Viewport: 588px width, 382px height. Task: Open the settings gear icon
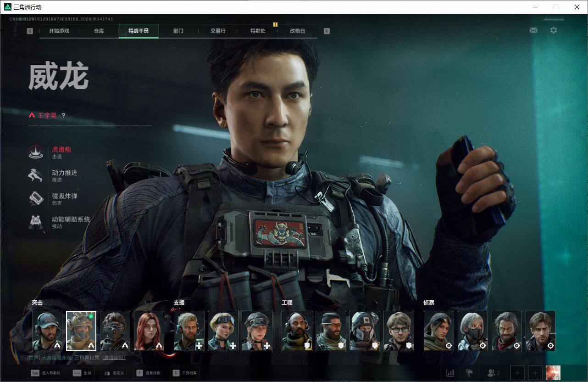[554, 30]
